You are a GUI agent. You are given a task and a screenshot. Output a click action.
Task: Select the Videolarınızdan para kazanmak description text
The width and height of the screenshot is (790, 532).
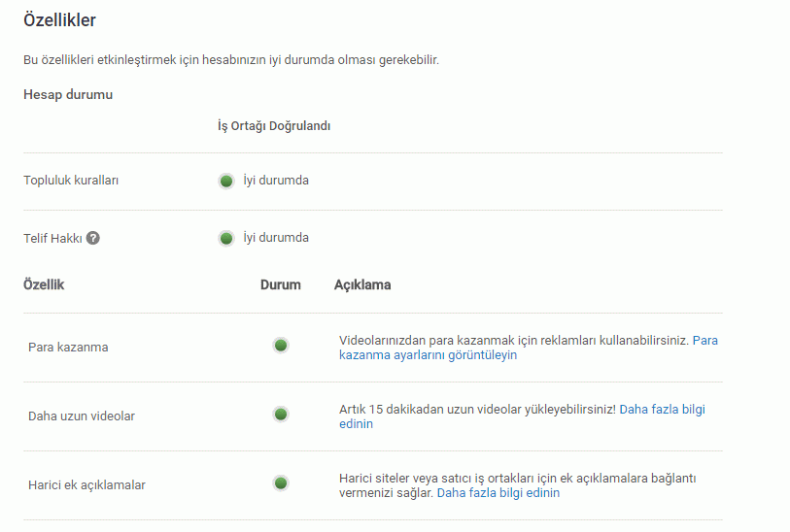pyautogui.click(x=514, y=341)
